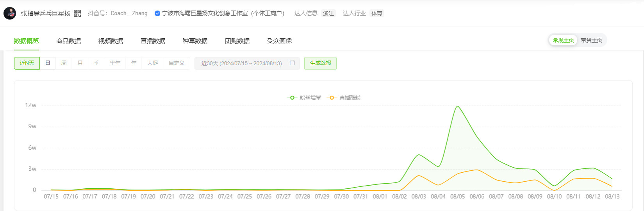Switch to 带货主页 view

coord(591,40)
